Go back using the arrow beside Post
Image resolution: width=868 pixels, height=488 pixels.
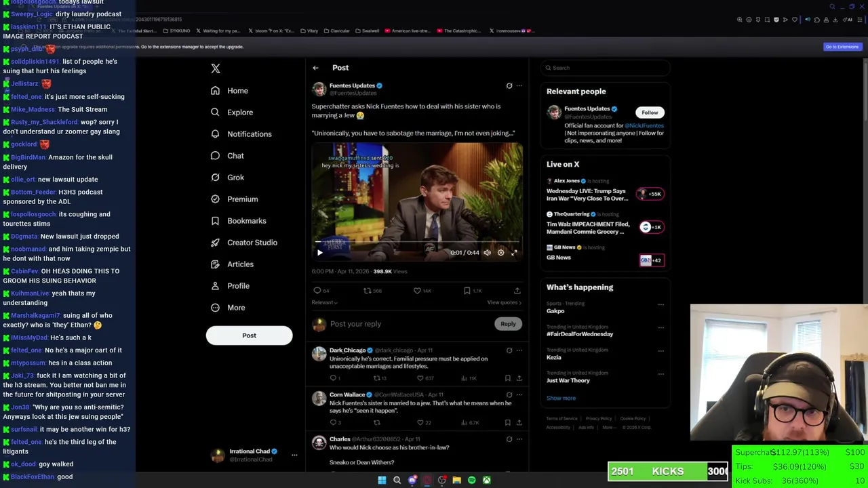point(315,68)
